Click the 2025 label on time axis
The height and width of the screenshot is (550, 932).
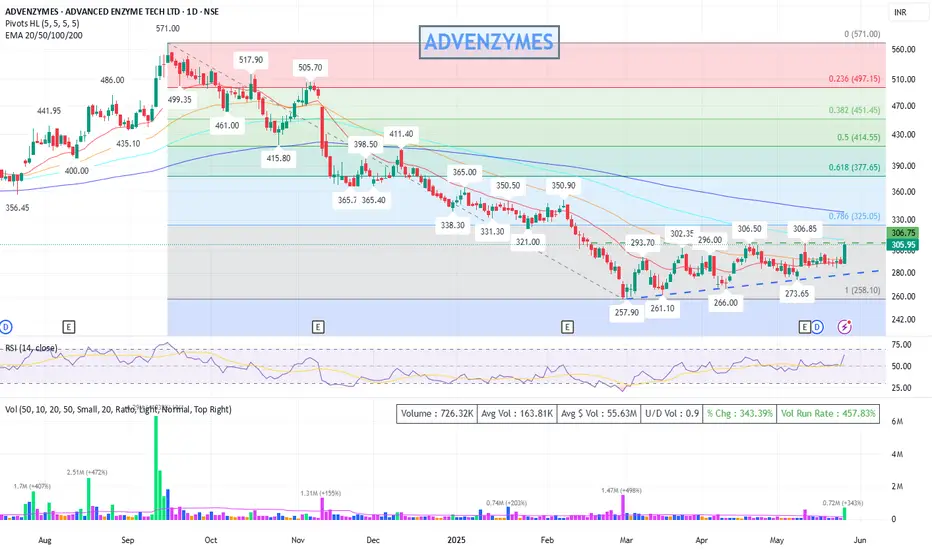click(x=456, y=540)
